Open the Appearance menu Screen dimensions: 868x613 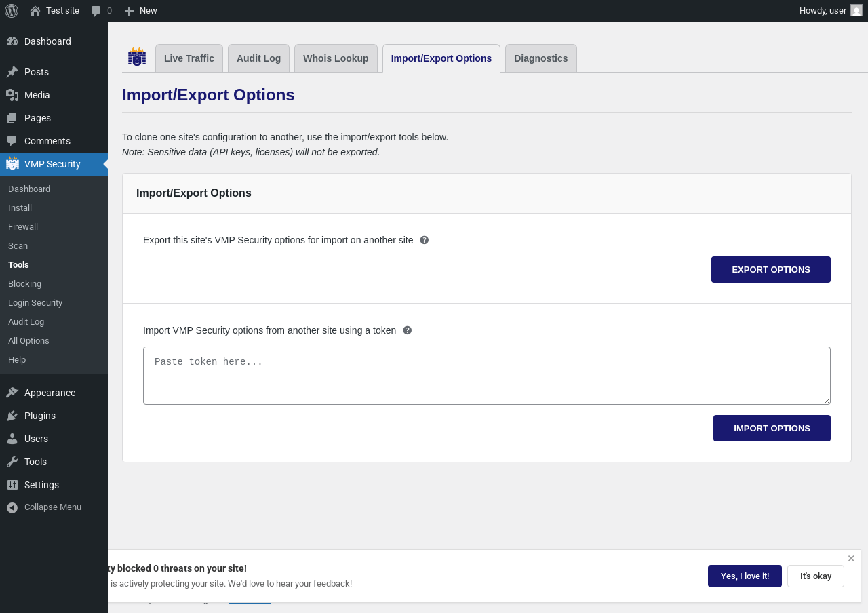click(x=54, y=393)
